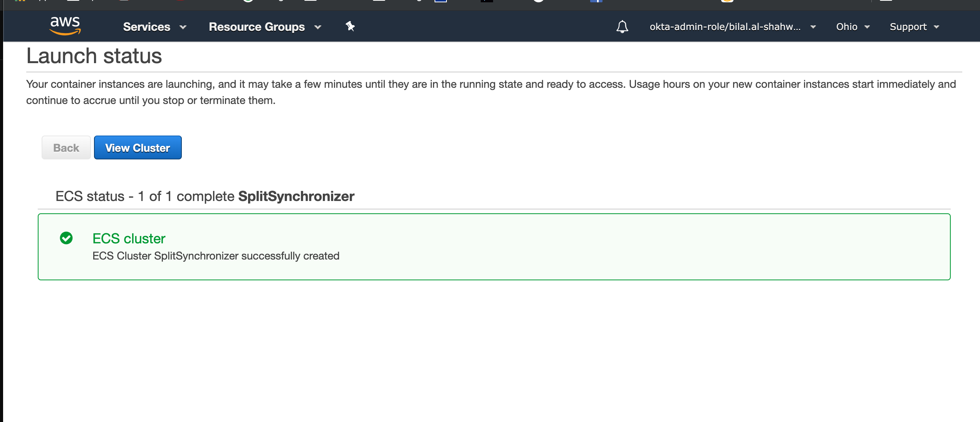Expand the Ohio region dropdown arrow
The width and height of the screenshot is (980, 422).
pos(867,27)
